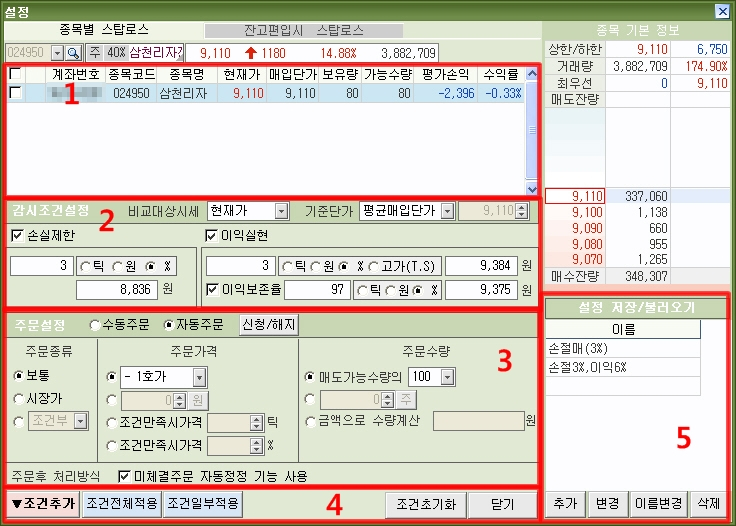Toggle the 이익실현 checkbox
The height and width of the screenshot is (526, 736).
tap(211, 236)
